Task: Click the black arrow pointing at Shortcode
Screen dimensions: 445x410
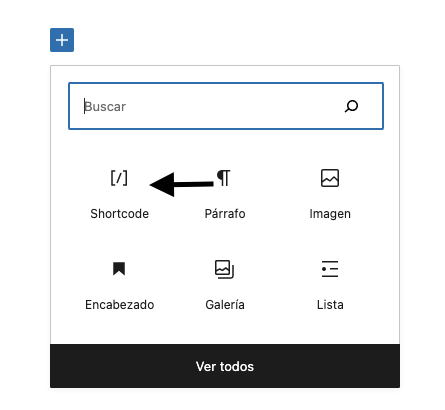Action: 182,184
